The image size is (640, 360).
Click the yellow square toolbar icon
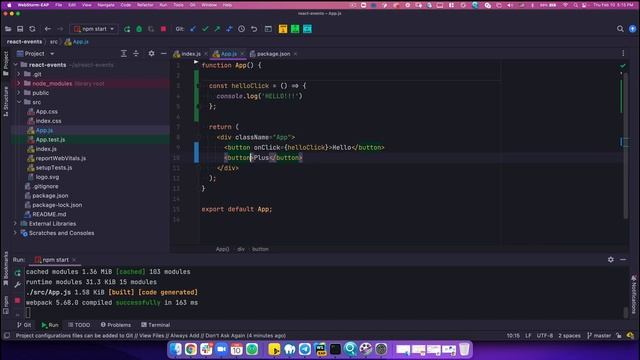point(283,29)
